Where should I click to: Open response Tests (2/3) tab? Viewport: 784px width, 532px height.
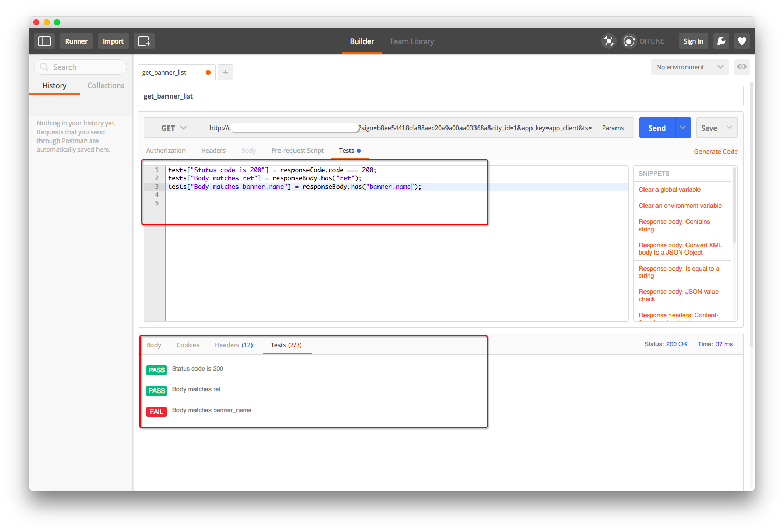click(x=286, y=345)
